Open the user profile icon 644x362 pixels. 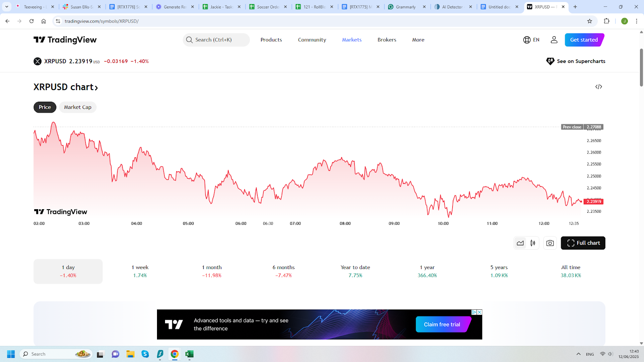554,40
